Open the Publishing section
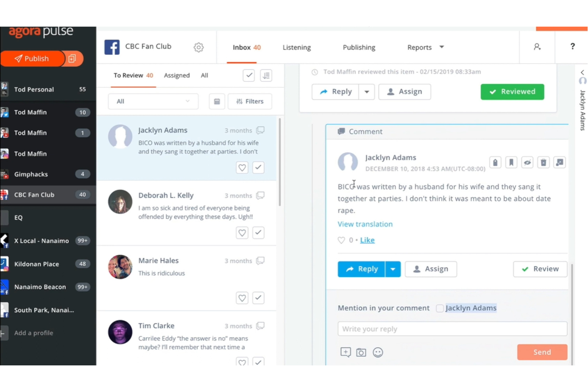 [358, 47]
